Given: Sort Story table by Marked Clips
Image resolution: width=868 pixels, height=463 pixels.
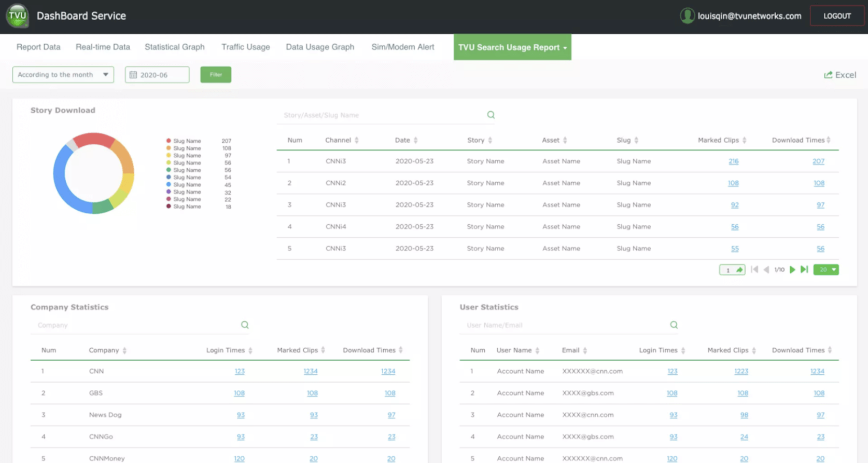Looking at the screenshot, I should click(744, 140).
